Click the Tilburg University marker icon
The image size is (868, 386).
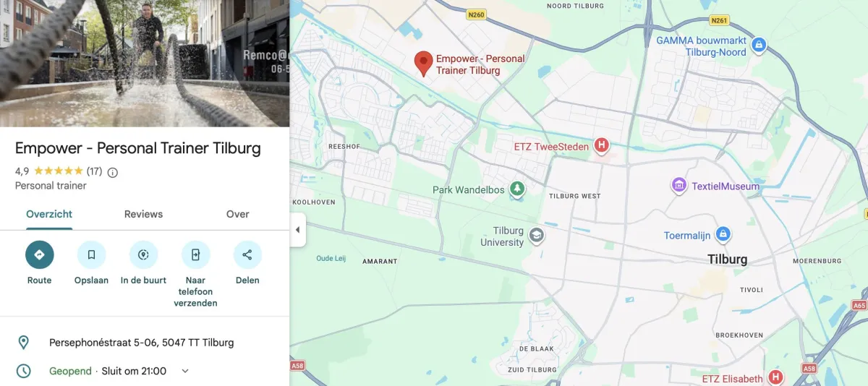536,236
